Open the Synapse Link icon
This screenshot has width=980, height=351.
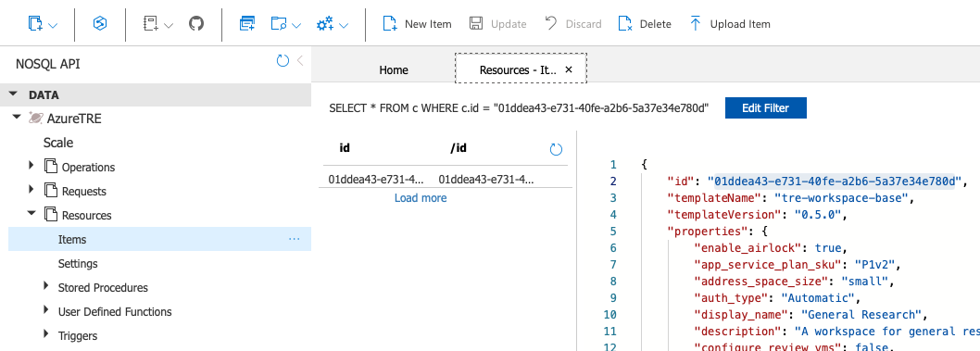[99, 24]
